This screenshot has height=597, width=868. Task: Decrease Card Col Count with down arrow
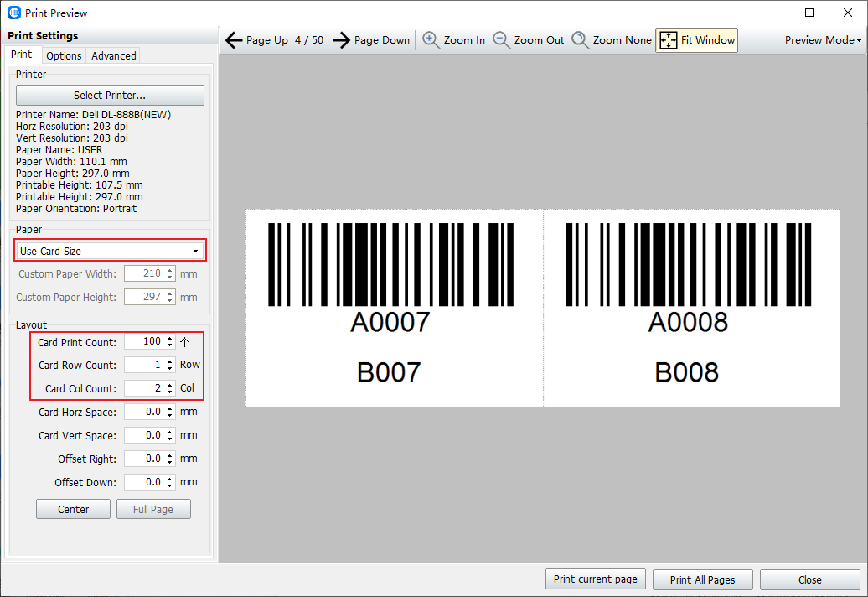[170, 392]
